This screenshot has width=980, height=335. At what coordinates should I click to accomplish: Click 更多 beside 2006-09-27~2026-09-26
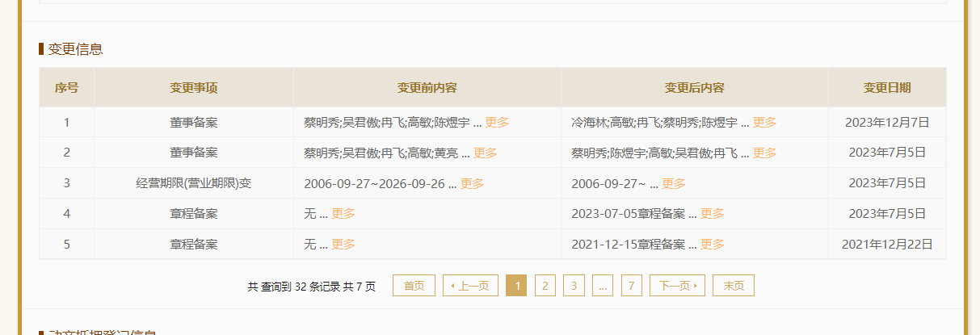pos(472,183)
